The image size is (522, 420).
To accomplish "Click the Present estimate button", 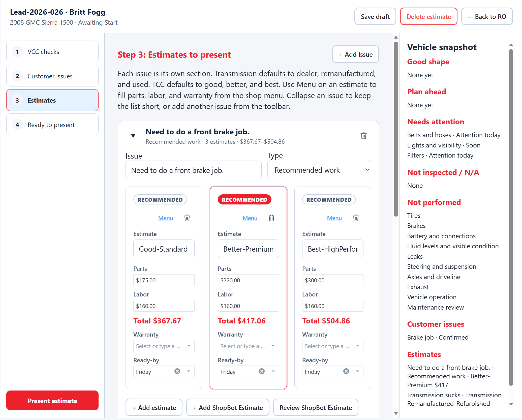I will (x=52, y=401).
